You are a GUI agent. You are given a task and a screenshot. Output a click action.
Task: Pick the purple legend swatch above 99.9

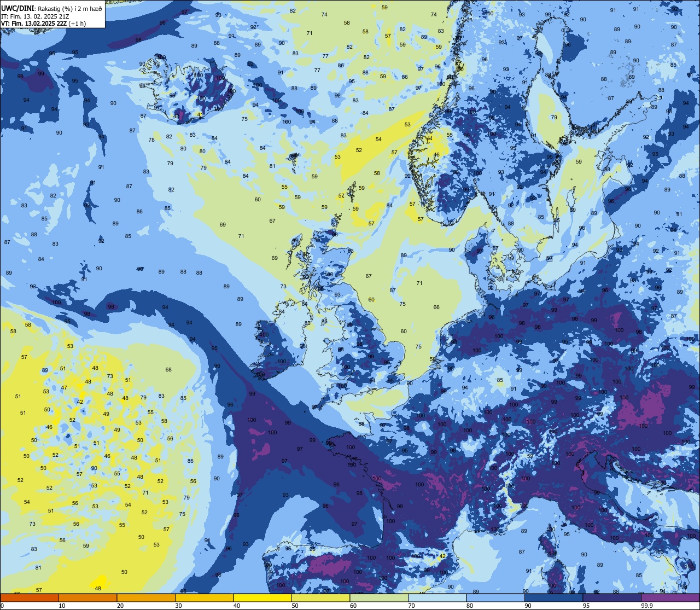[x=670, y=597]
